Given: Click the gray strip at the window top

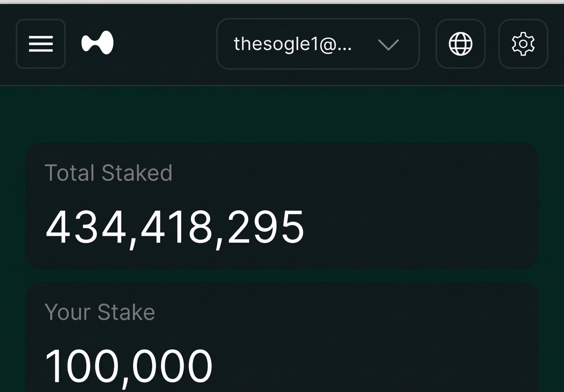Looking at the screenshot, I should point(282,2).
